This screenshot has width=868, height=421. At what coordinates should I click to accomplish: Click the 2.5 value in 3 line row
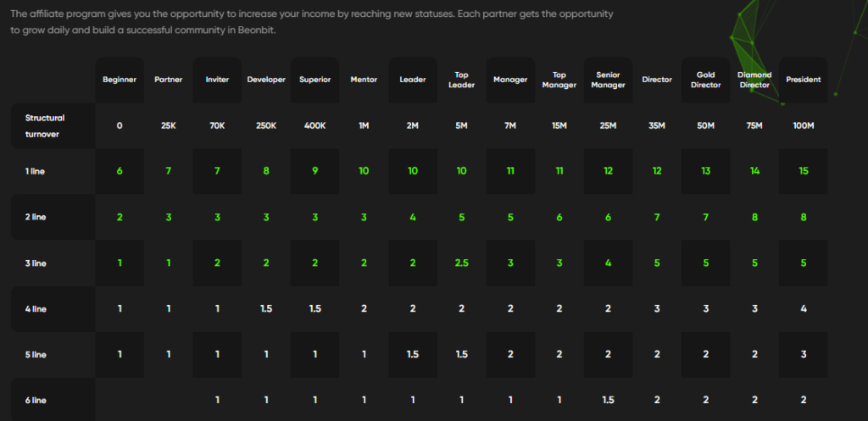tap(461, 263)
